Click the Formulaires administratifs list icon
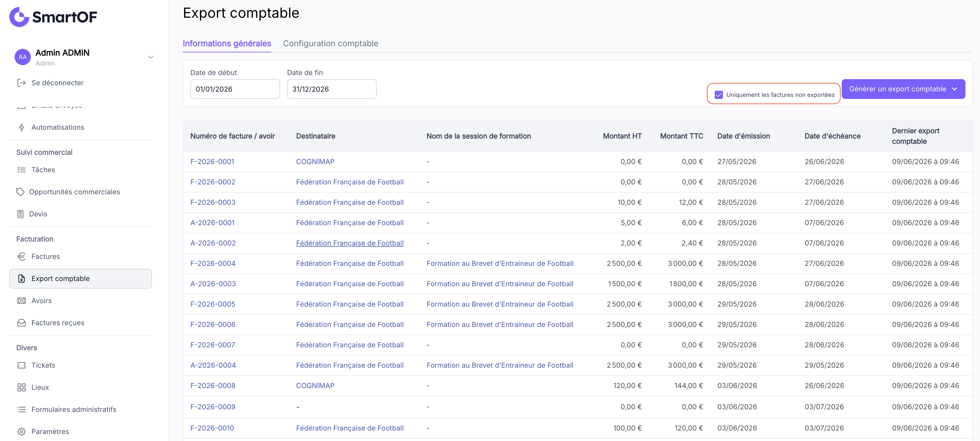Image resolution: width=980 pixels, height=441 pixels. pyautogui.click(x=21, y=410)
